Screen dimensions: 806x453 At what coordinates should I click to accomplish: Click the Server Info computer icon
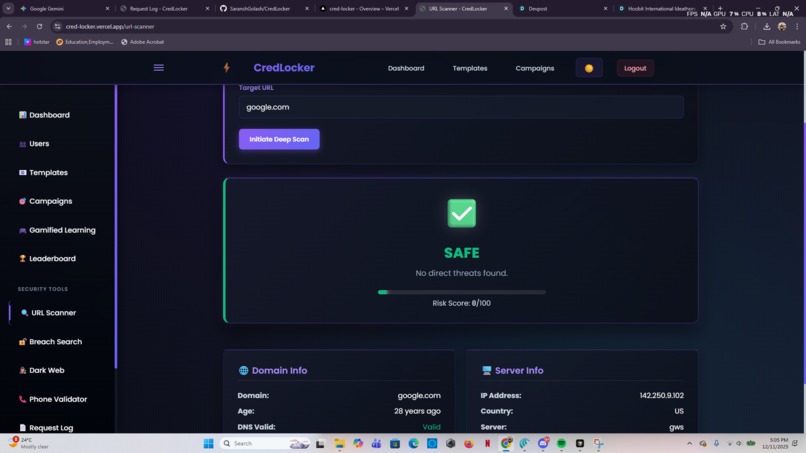(x=486, y=370)
